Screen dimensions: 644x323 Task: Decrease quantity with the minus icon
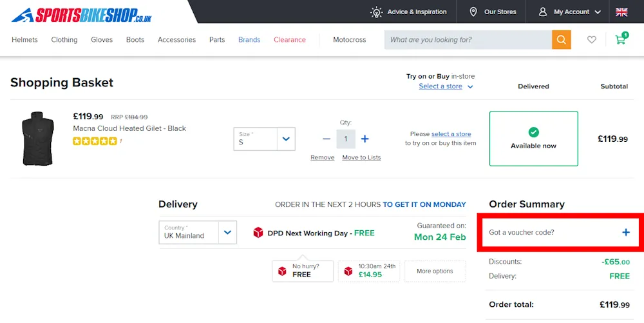pyautogui.click(x=327, y=139)
